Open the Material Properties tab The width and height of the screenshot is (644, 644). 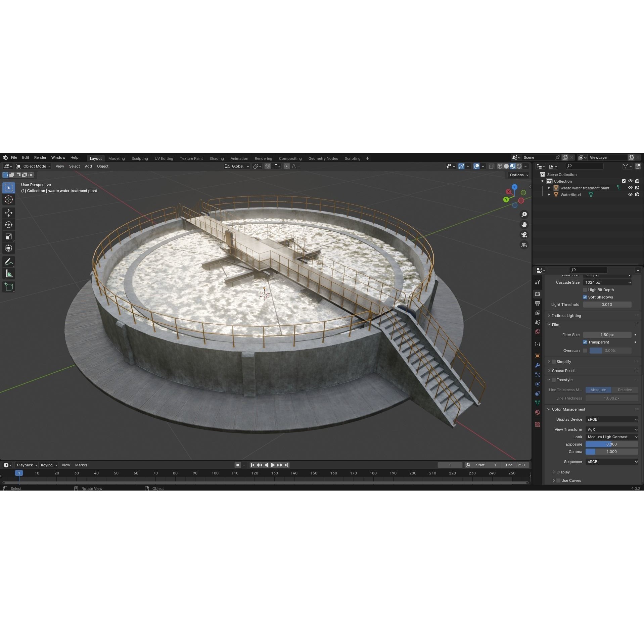coord(538,412)
